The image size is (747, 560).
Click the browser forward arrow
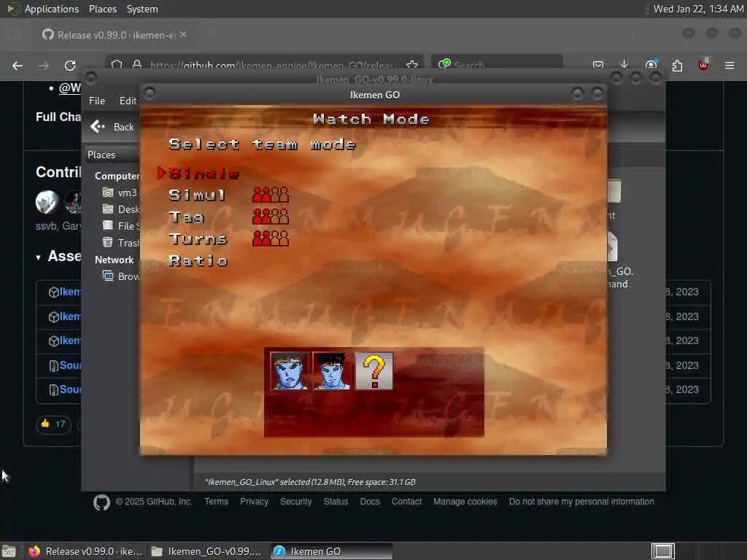(44, 66)
